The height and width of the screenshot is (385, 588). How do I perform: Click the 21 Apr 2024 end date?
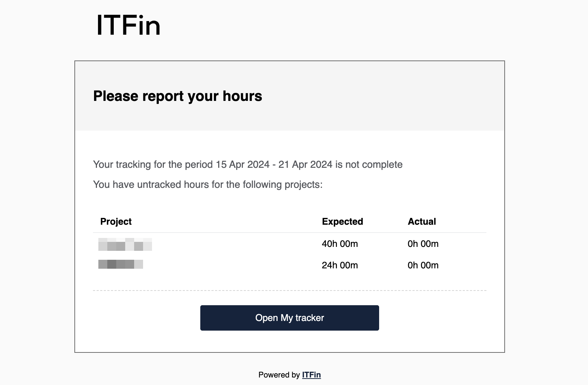[x=305, y=164]
